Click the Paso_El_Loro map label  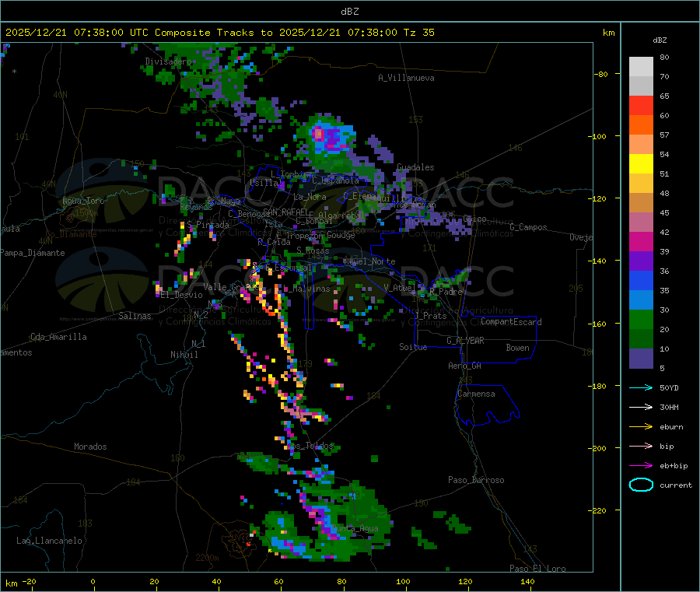(x=537, y=569)
